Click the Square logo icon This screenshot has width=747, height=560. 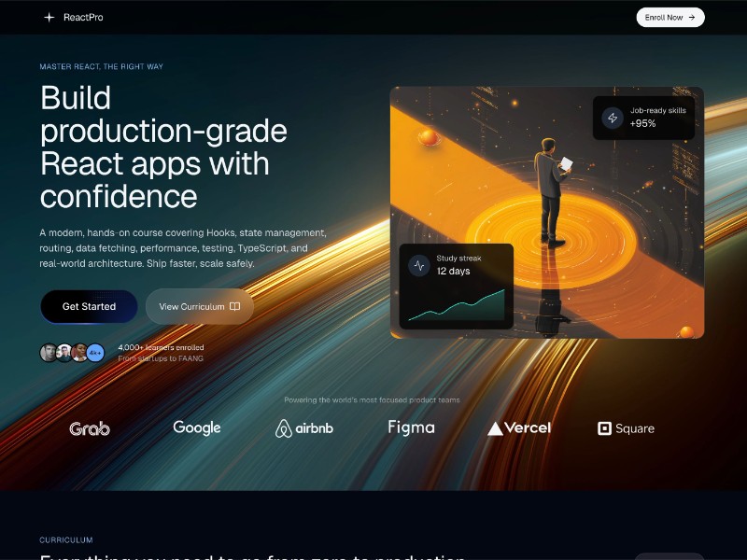point(603,427)
